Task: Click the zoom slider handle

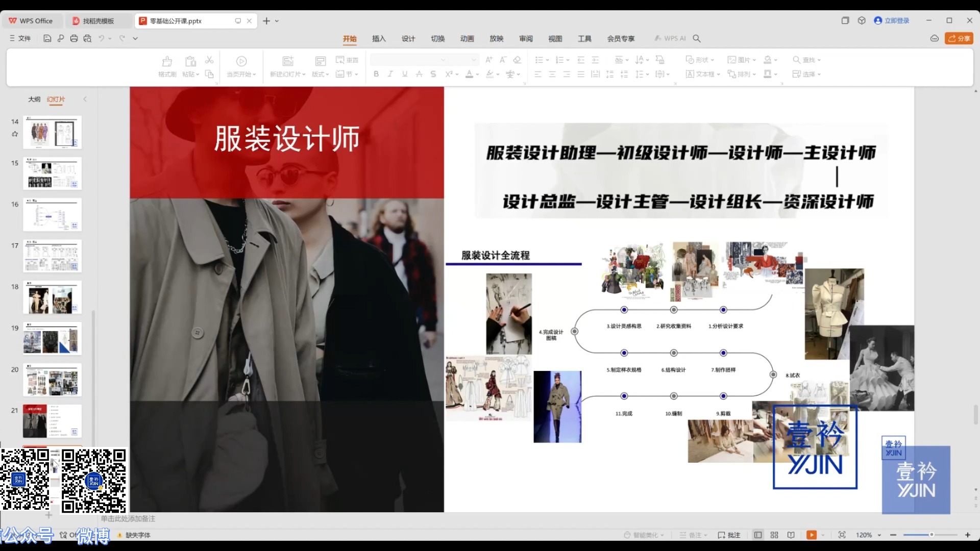Action: click(932, 535)
